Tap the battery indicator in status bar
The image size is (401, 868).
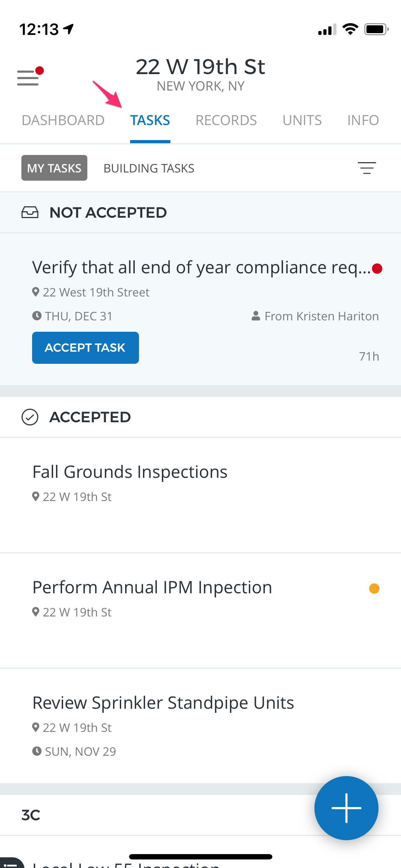click(x=376, y=29)
